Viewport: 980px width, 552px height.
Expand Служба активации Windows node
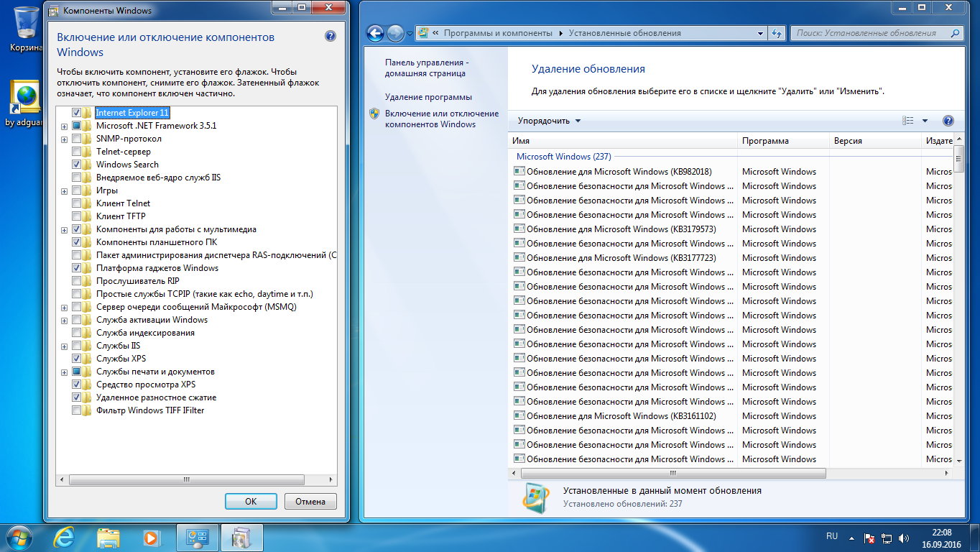coord(64,321)
